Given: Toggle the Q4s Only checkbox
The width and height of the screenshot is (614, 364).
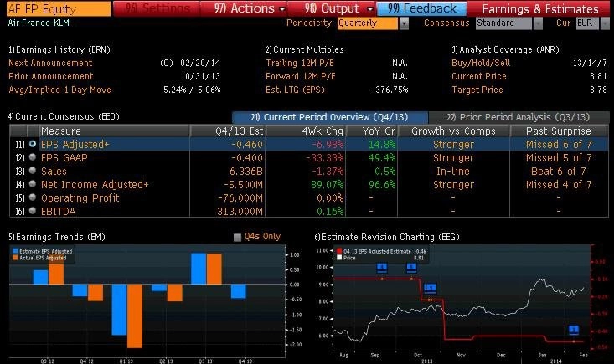Looking at the screenshot, I should click(x=237, y=238).
